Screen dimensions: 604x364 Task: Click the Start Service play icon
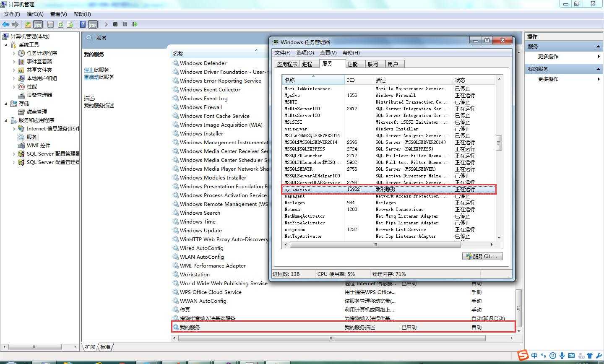coord(106,24)
